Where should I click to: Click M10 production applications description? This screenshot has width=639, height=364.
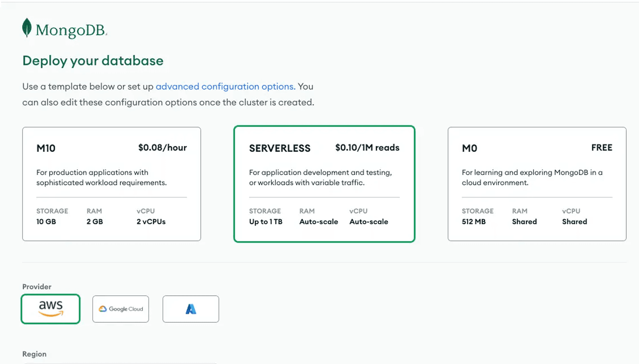102,178
